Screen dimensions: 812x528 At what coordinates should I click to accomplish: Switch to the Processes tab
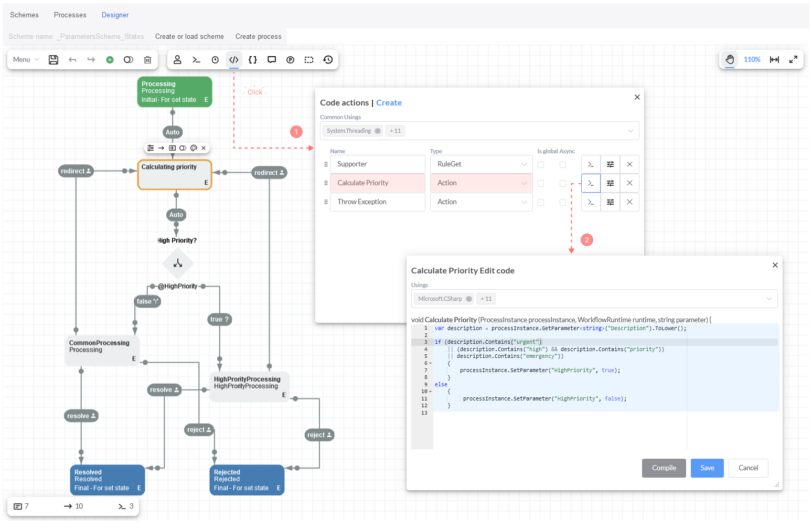coord(70,15)
